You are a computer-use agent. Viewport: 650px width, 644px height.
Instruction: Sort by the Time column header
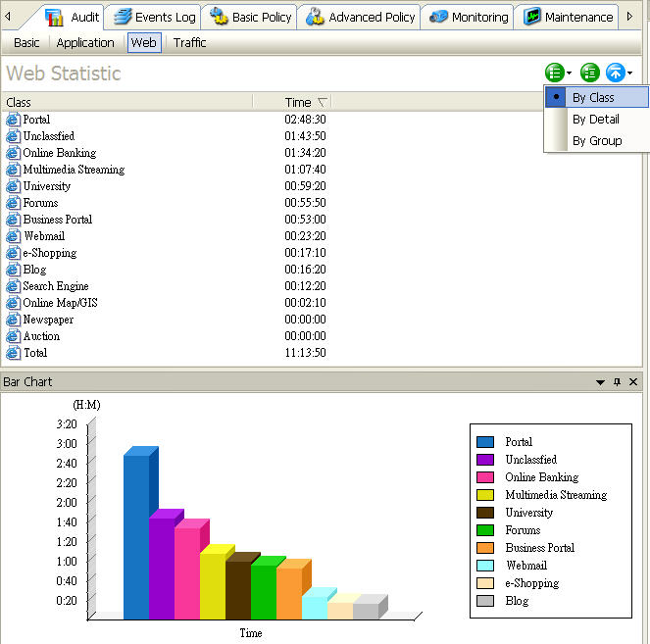292,102
